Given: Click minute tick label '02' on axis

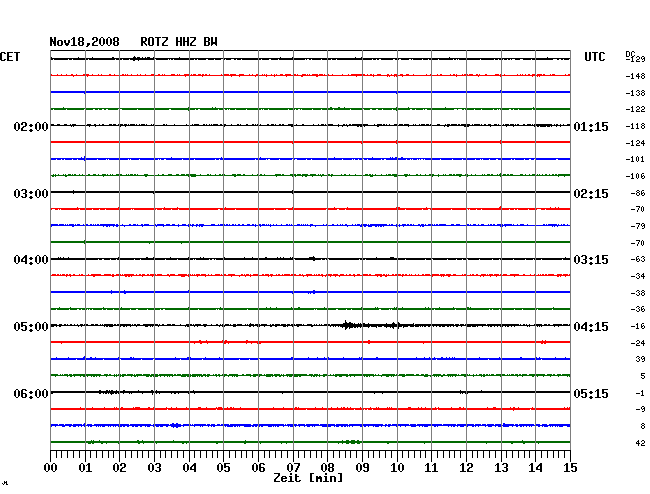Looking at the screenshot, I should point(119,467).
